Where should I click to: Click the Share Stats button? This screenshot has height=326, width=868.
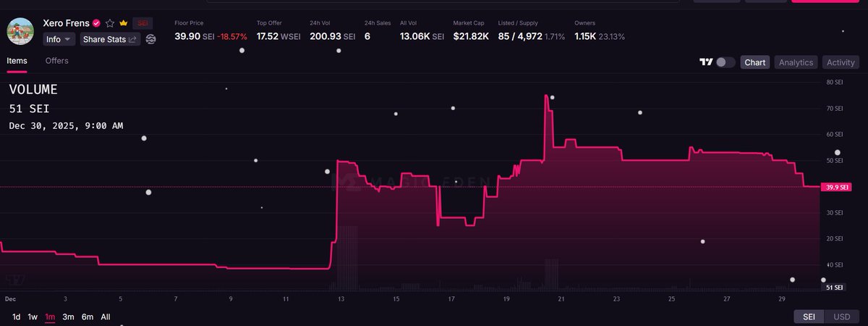coord(110,39)
